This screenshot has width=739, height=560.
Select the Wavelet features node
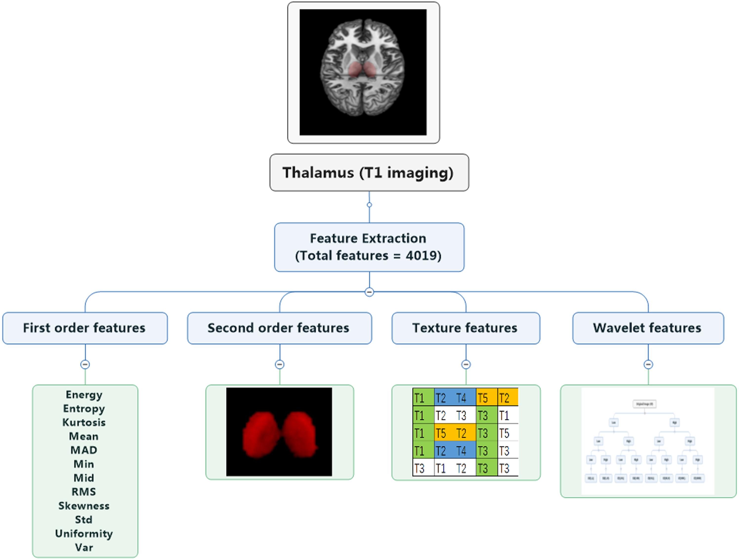(x=648, y=328)
